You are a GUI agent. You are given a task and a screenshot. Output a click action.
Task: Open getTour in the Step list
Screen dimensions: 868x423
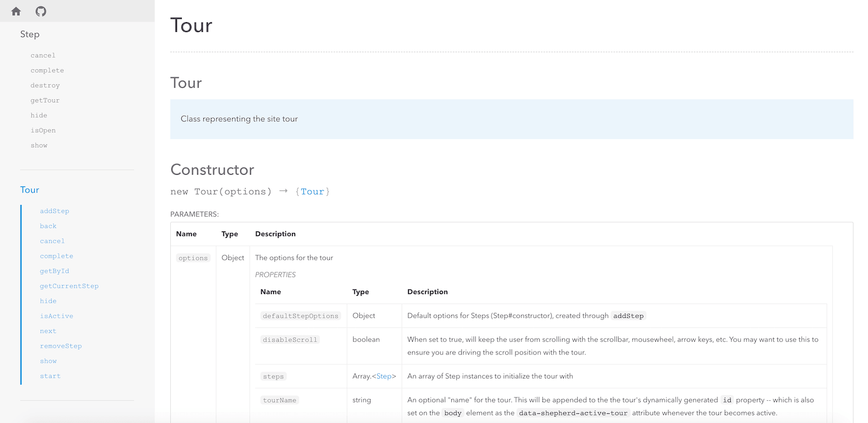pyautogui.click(x=45, y=100)
